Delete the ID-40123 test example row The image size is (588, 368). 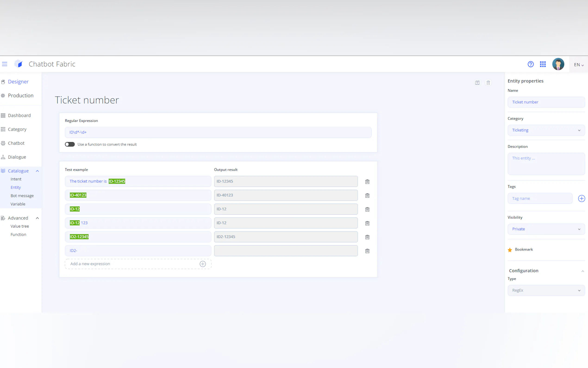(367, 195)
